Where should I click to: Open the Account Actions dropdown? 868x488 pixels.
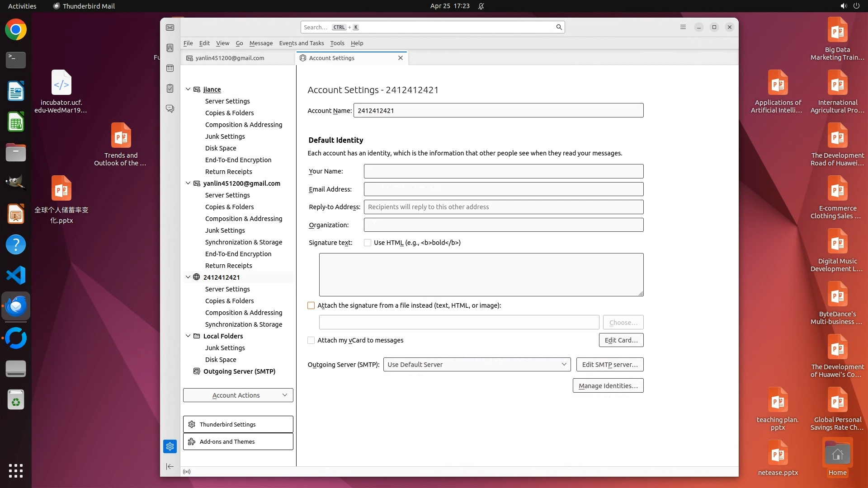[x=238, y=395]
